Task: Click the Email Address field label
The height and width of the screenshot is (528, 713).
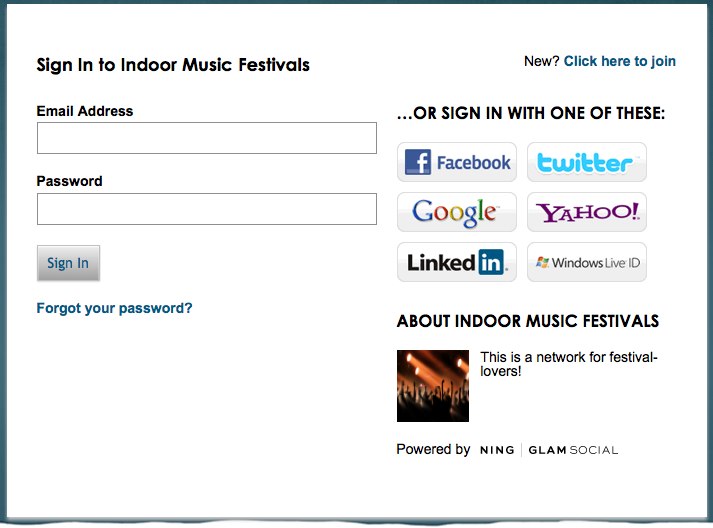Action: tap(85, 111)
